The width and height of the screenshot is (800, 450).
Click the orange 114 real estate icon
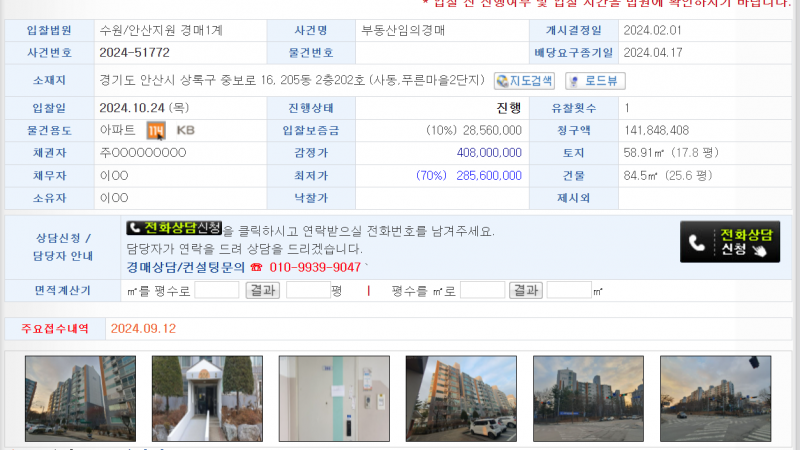click(155, 130)
